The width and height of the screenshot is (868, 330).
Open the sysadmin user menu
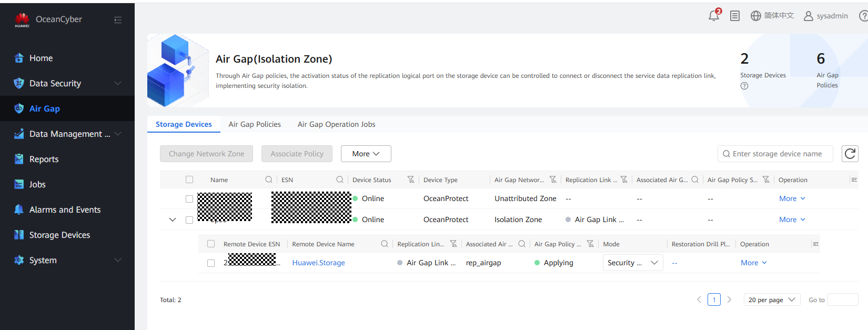[x=826, y=16]
